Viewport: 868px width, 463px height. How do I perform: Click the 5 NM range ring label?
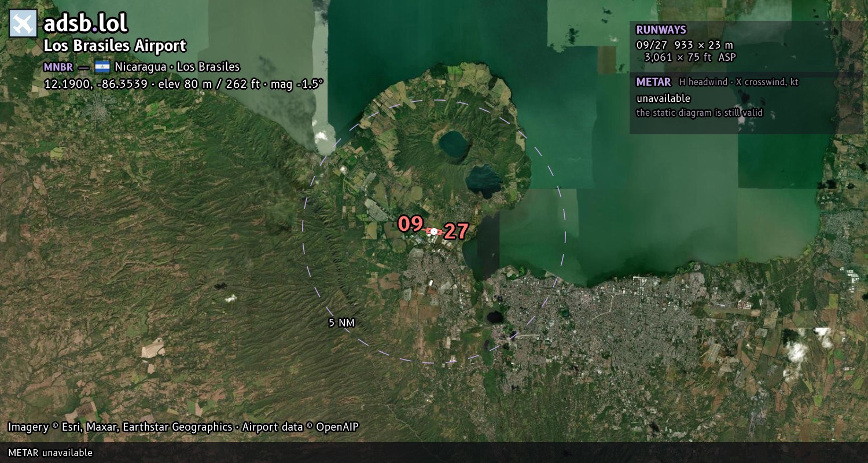(341, 323)
